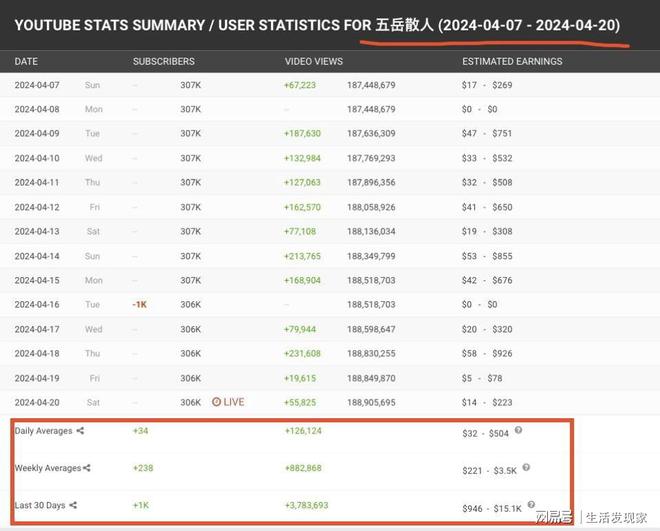Click daily subscriber average +34
The image size is (660, 531).
click(141, 430)
